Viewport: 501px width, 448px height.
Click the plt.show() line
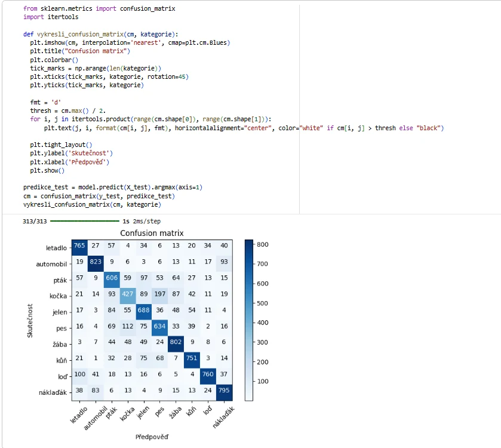coord(47,170)
